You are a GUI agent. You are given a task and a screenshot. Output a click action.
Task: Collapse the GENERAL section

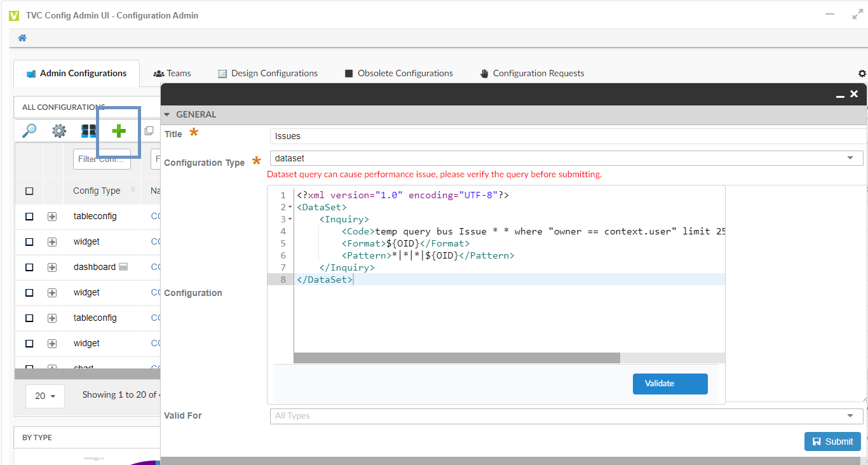click(x=168, y=115)
